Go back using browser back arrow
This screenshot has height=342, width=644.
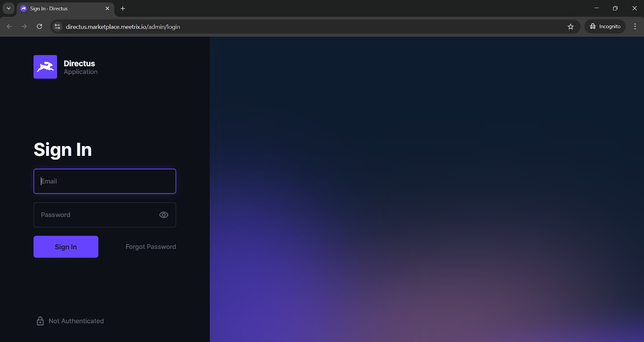click(x=10, y=27)
